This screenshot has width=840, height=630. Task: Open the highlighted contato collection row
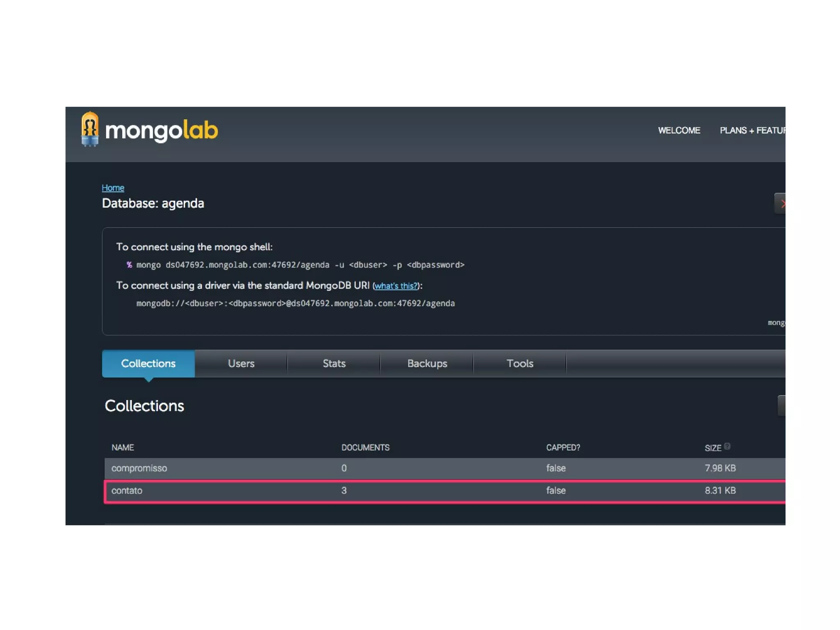click(x=127, y=490)
